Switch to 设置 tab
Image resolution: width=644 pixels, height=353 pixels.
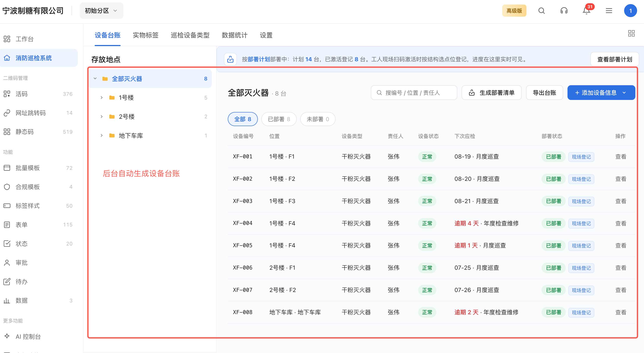click(x=266, y=35)
